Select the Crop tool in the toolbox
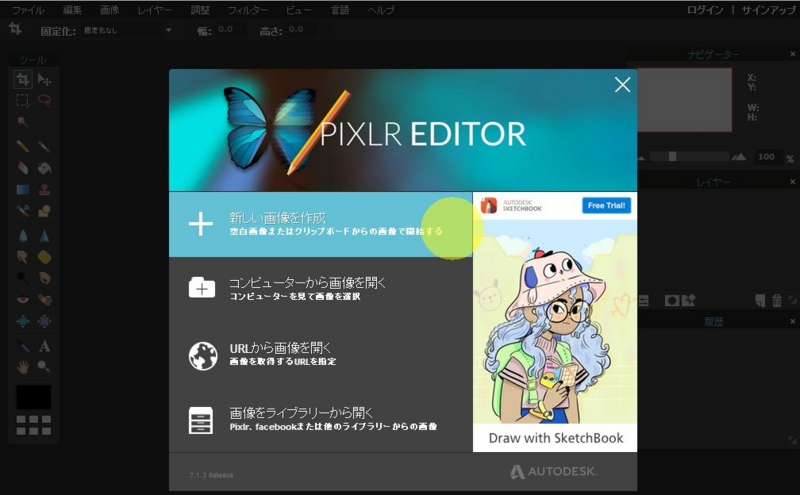This screenshot has width=800, height=495. click(22, 80)
